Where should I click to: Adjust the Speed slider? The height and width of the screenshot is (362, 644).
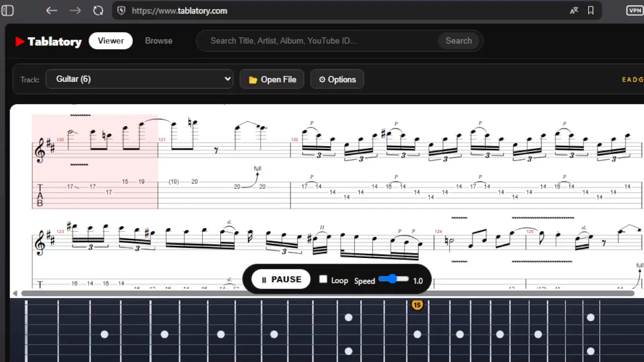[x=394, y=279]
